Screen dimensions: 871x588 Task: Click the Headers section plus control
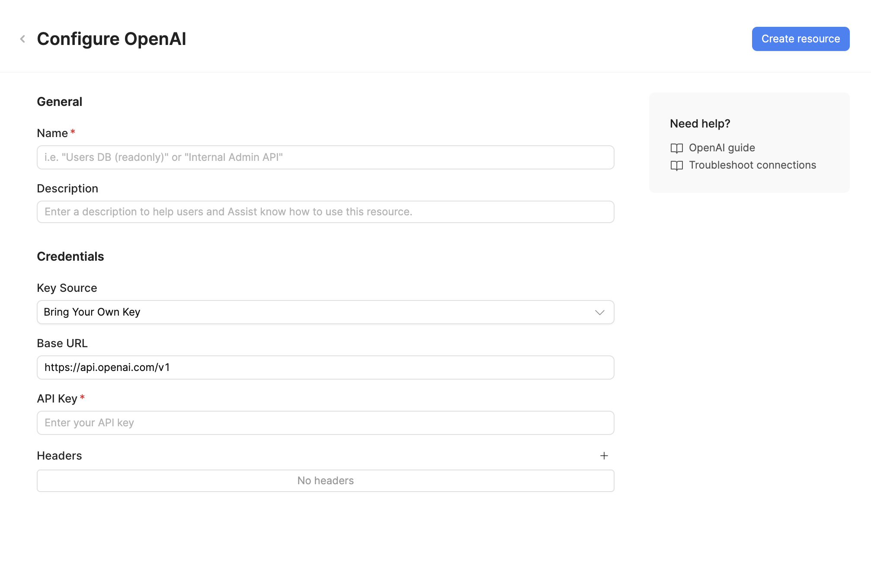point(604,456)
